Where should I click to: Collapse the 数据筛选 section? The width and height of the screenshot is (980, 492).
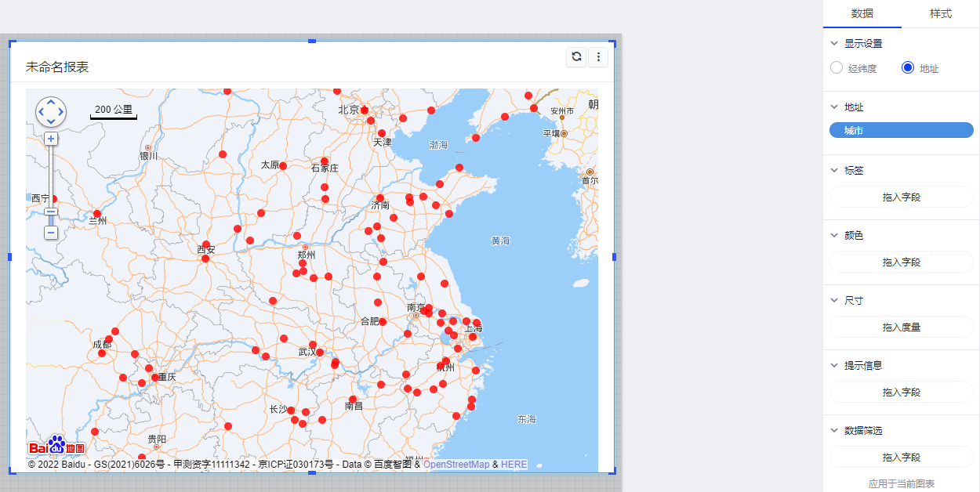pos(833,431)
